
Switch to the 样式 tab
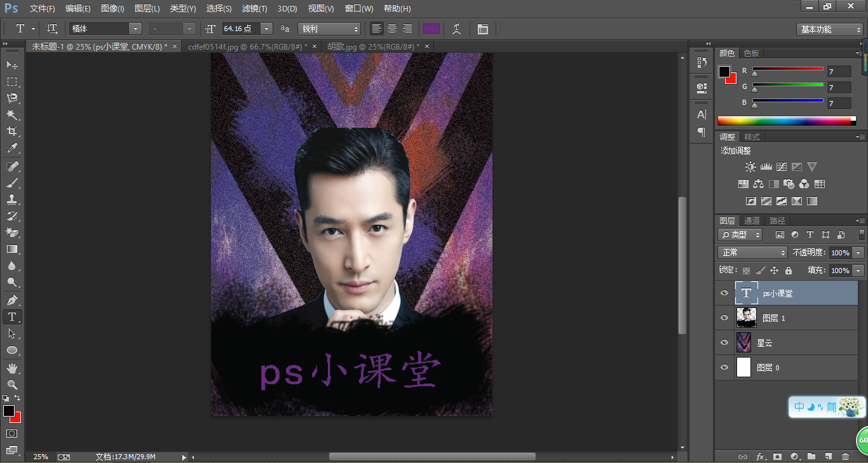click(752, 137)
